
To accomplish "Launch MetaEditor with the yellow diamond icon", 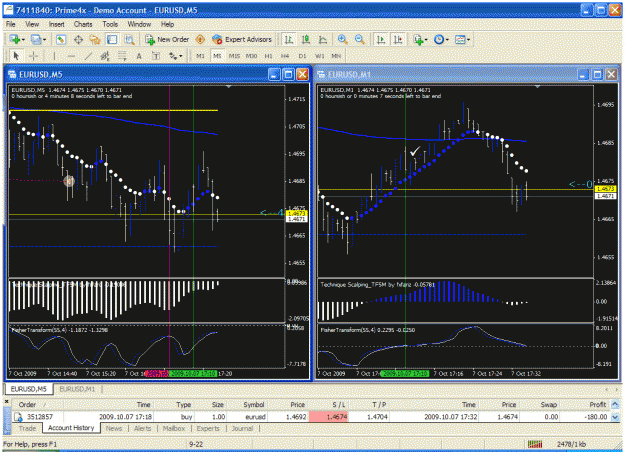I will (200, 39).
